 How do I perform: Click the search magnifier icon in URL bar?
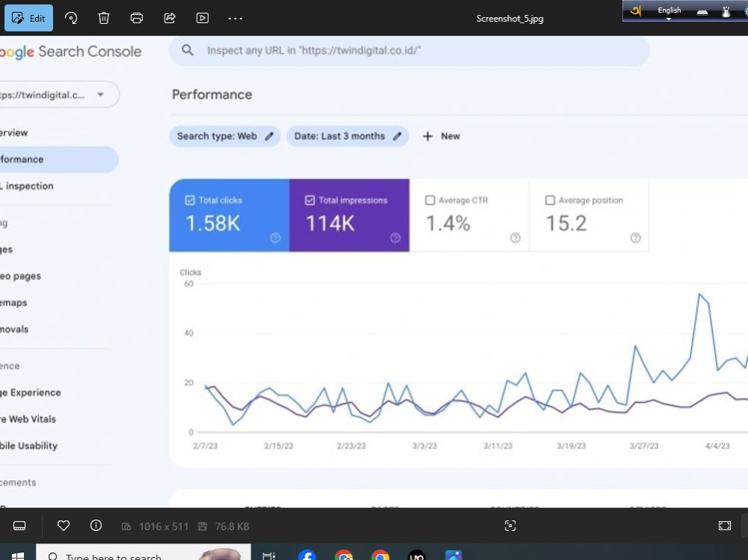[x=188, y=50]
